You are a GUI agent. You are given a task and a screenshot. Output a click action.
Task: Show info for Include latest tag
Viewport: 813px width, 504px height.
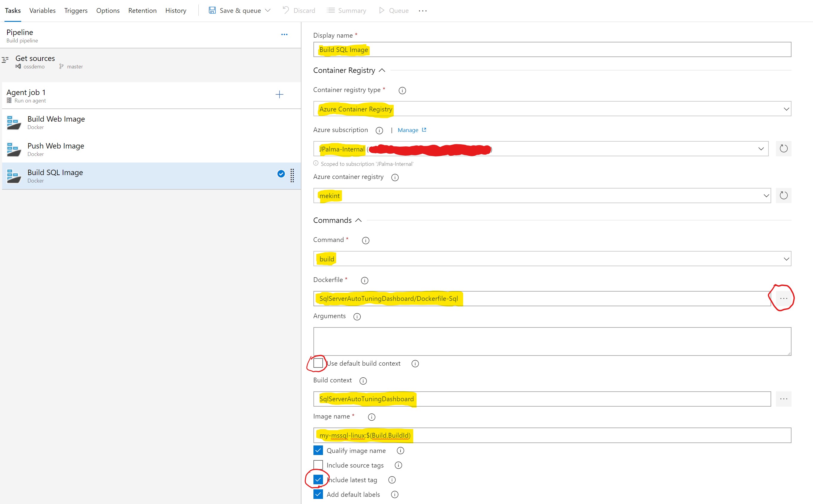pos(392,480)
